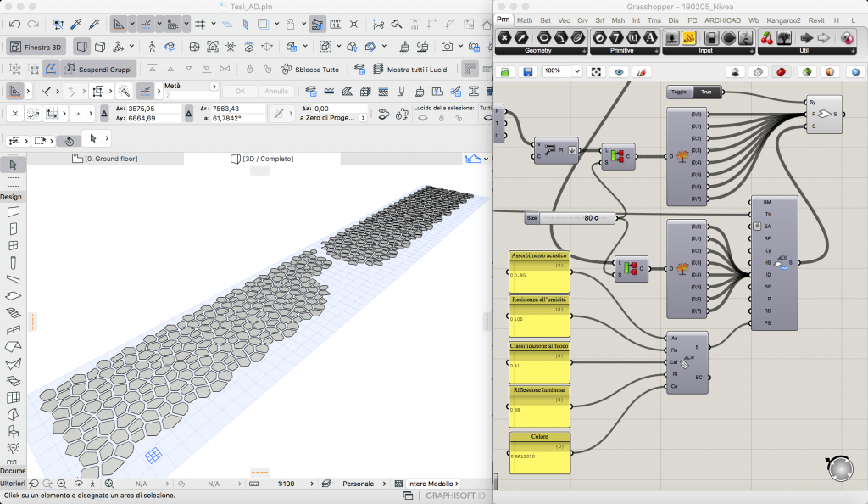Click the Undo arrow in ArchiCAD toolbar

coord(14,24)
